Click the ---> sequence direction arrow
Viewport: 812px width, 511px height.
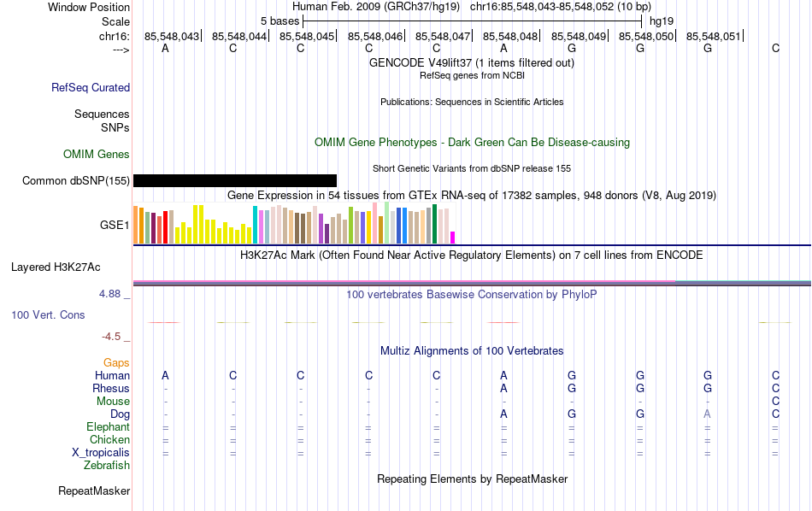tap(121, 50)
